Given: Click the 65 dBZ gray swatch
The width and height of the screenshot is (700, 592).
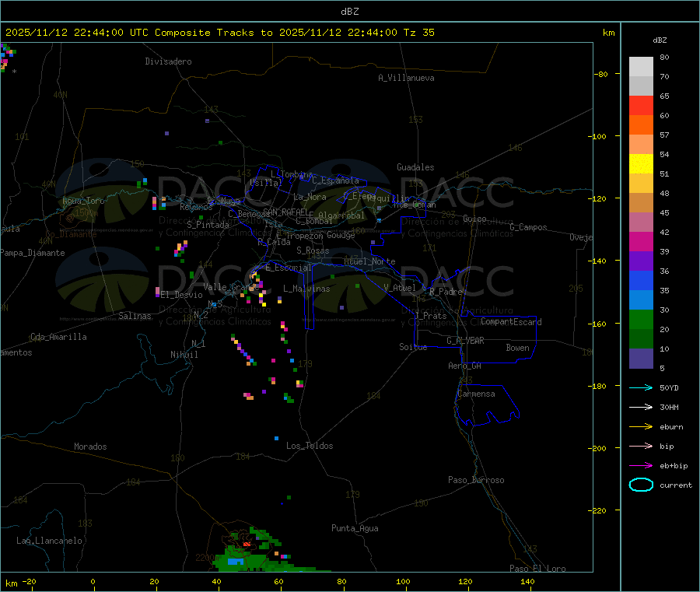Looking at the screenshot, I should [x=641, y=86].
